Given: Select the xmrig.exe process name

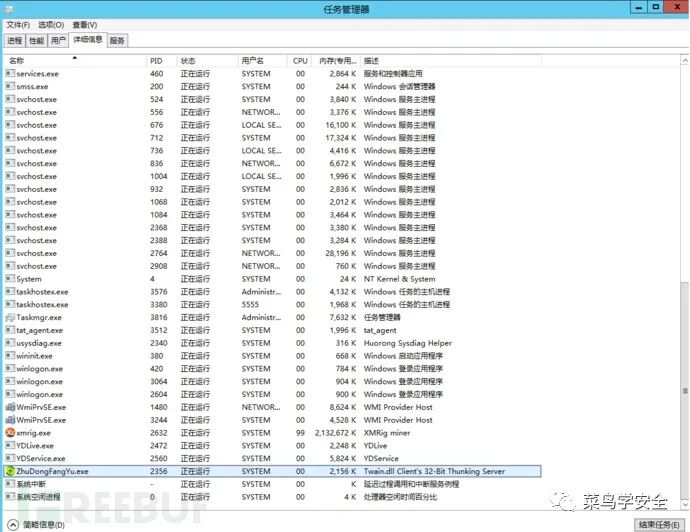Looking at the screenshot, I should tap(33, 433).
